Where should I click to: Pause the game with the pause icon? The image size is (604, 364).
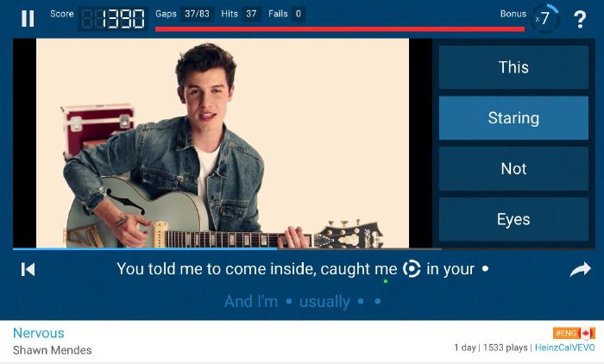[x=28, y=18]
